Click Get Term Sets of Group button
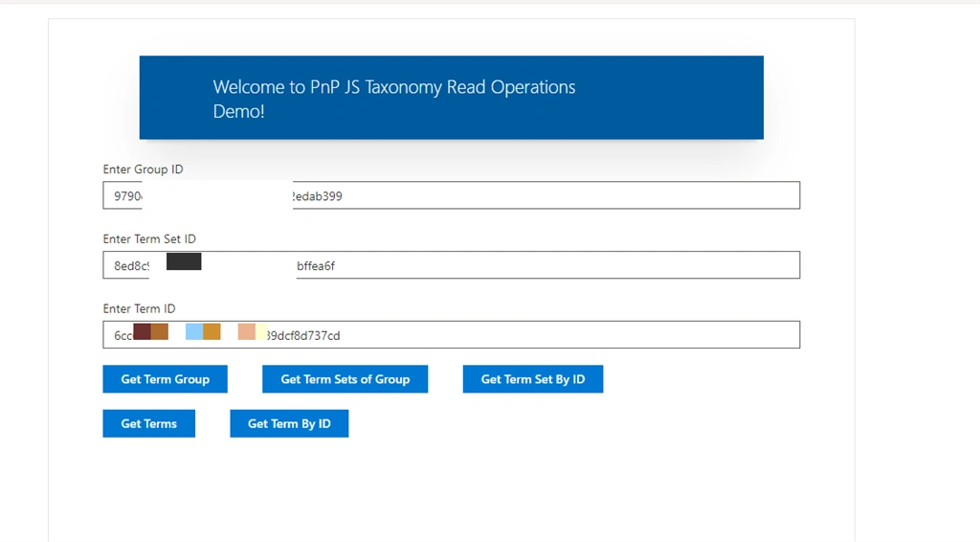 click(x=345, y=379)
